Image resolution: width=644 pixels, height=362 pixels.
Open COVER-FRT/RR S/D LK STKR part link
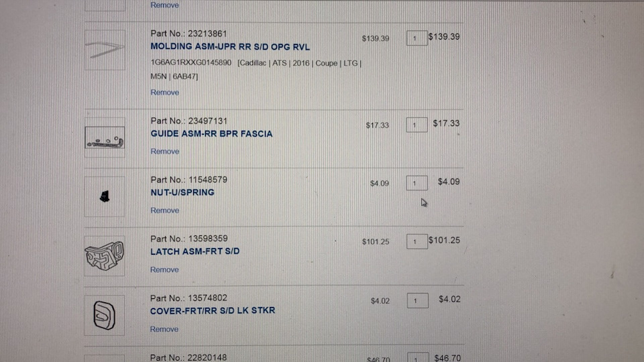(213, 311)
